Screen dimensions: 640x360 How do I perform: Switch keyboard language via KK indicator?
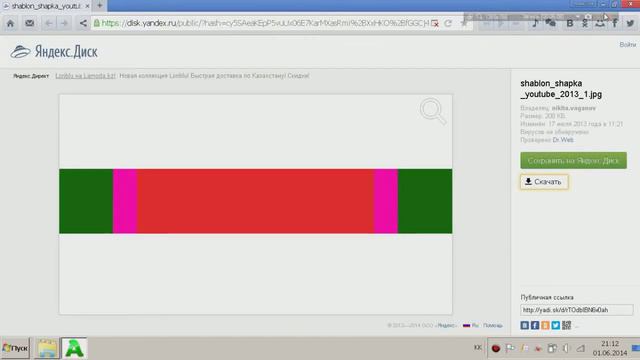[478, 348]
